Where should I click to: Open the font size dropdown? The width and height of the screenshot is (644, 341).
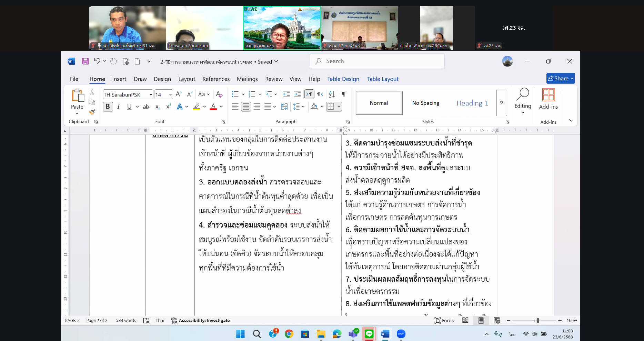(x=170, y=94)
